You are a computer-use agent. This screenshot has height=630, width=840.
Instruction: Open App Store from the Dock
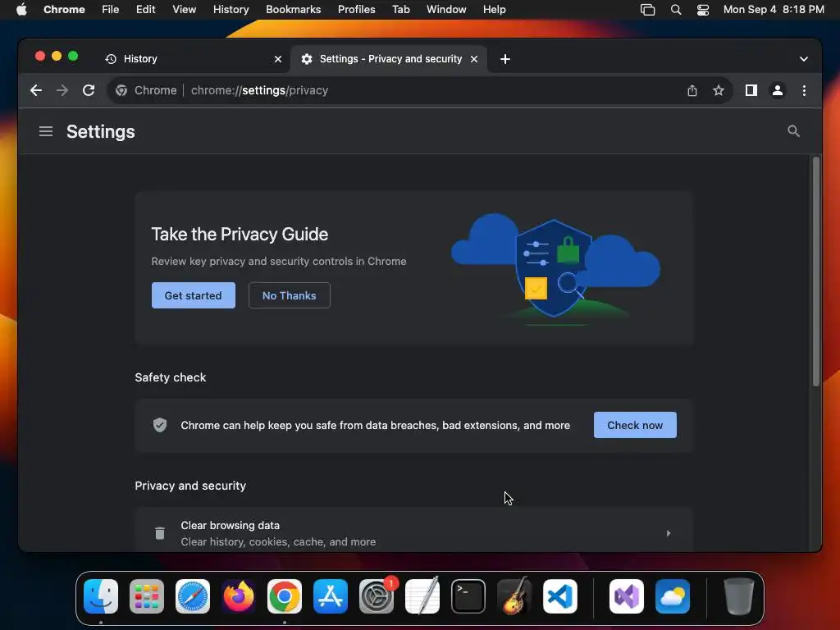tap(331, 596)
